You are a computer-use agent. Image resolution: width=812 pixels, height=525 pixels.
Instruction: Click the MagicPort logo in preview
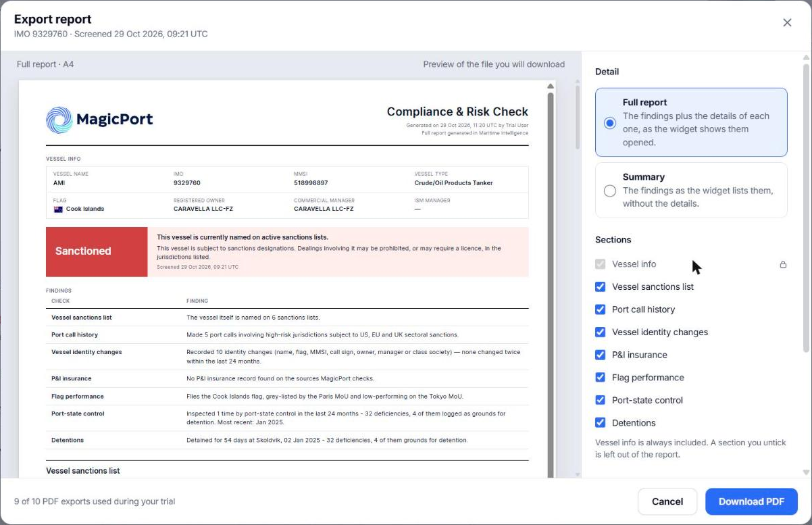click(x=99, y=120)
